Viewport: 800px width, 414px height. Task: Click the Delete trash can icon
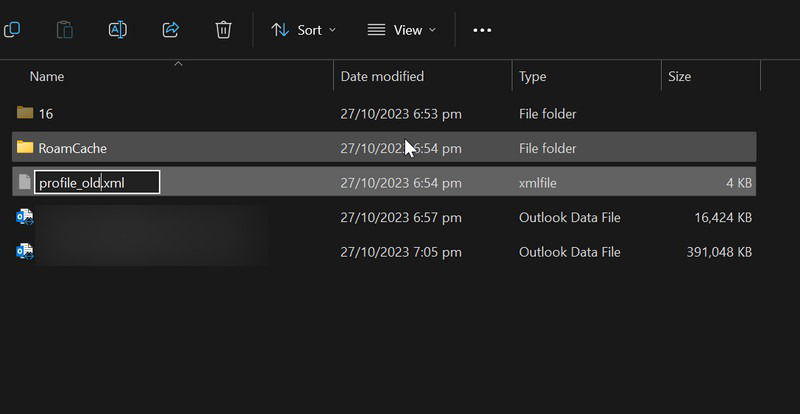(223, 30)
